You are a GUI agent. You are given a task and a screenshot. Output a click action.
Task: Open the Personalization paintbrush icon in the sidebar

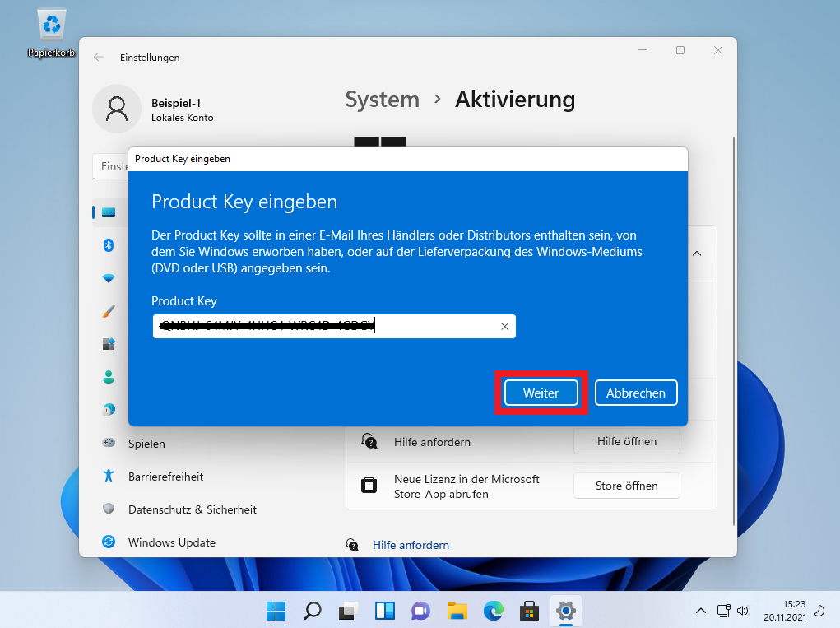[x=108, y=311]
